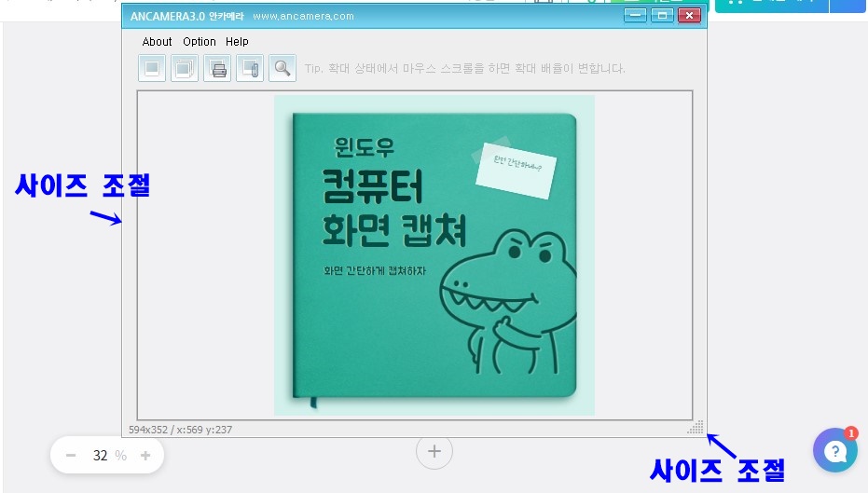
Task: Click the circular add plus button
Action: (x=434, y=451)
